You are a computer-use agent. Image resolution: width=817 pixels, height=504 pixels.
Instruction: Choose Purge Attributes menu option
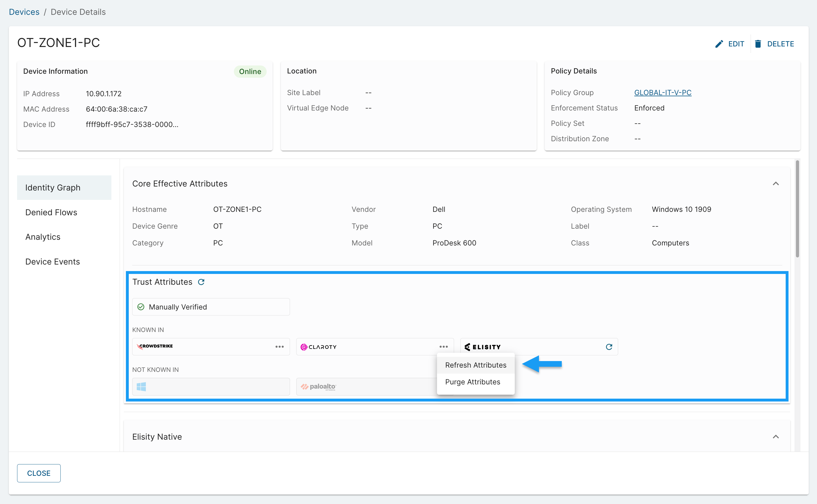coord(473,382)
